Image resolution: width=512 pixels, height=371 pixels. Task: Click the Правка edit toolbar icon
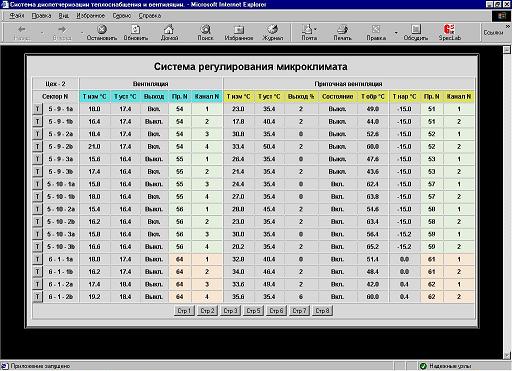click(376, 30)
